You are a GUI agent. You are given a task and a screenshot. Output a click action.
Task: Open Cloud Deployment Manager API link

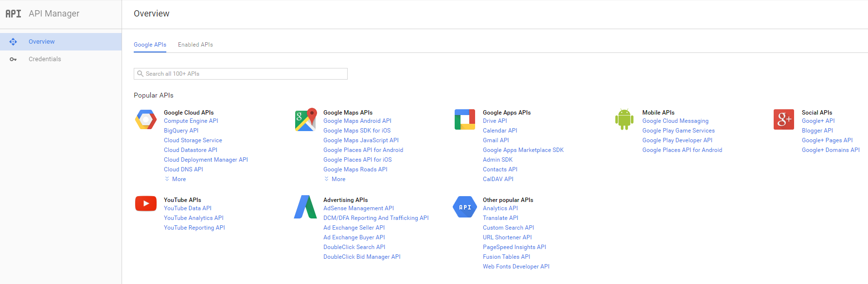click(206, 160)
